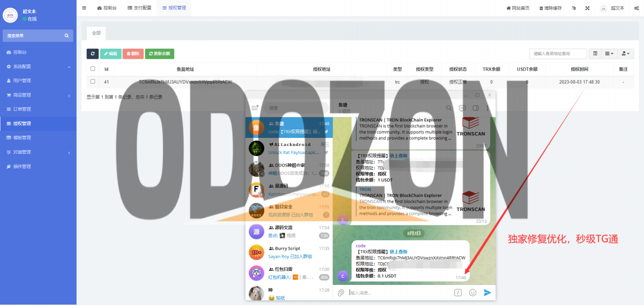The image size is (644, 306).
Task: Click the search magnifier in Telegram chat header
Action: (x=449, y=108)
